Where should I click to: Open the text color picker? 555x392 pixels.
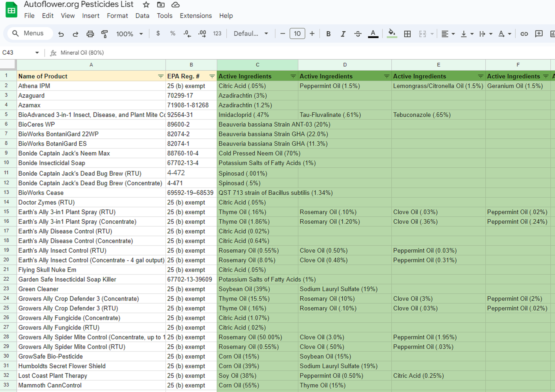coord(373,34)
